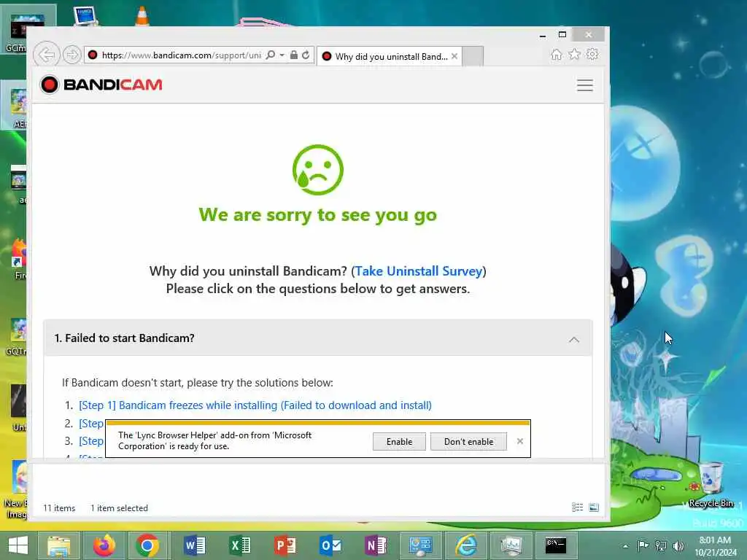Switch Explorer window to details view icon
This screenshot has width=747, height=560.
point(578,507)
